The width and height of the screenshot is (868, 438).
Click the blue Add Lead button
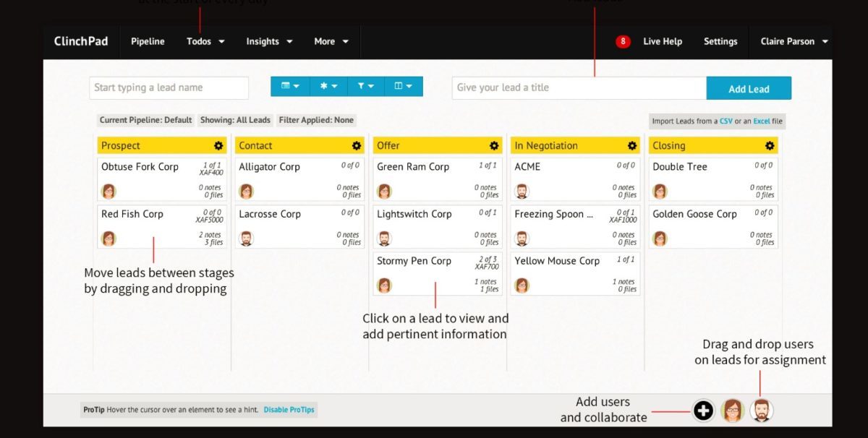(749, 87)
